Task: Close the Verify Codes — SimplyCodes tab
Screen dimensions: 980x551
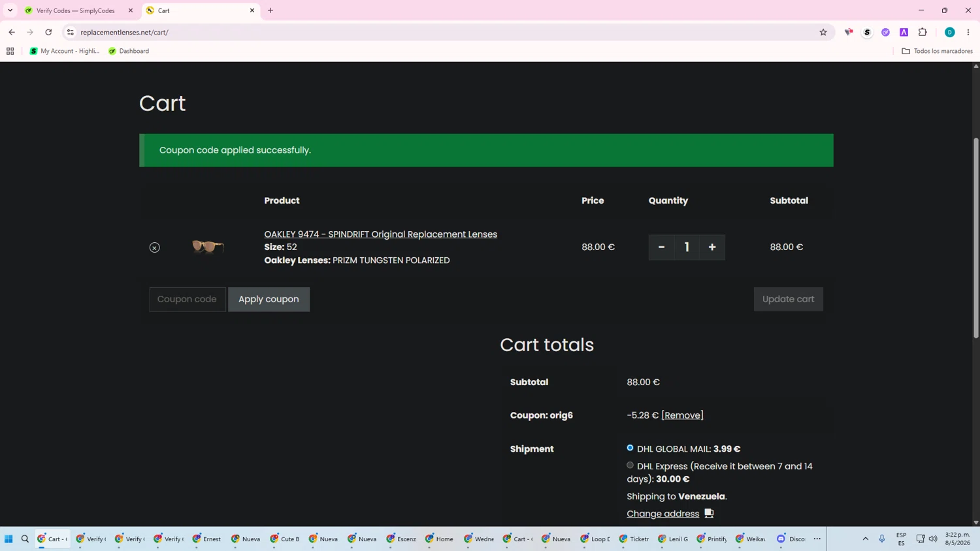Action: (x=131, y=10)
